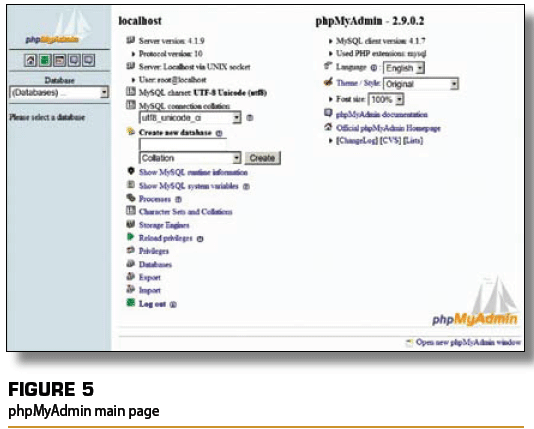Open the Collation dropdown for new database
534x429 pixels.
click(190, 158)
